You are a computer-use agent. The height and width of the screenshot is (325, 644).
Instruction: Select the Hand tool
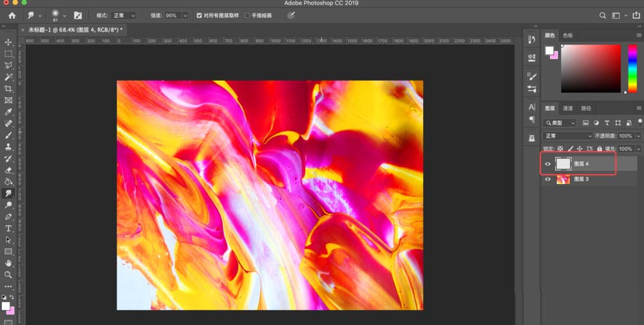coord(8,263)
